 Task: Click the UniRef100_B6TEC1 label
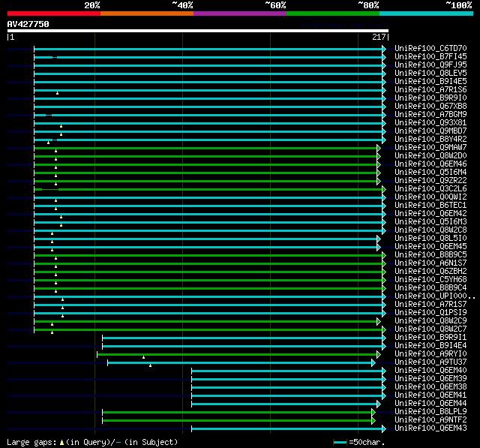click(430, 206)
